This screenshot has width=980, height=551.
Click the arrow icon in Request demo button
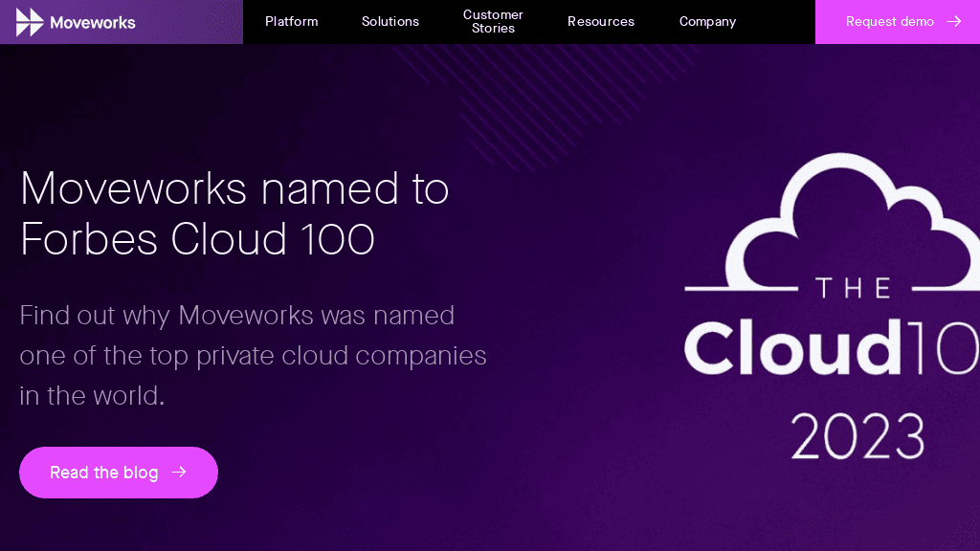tap(953, 21)
